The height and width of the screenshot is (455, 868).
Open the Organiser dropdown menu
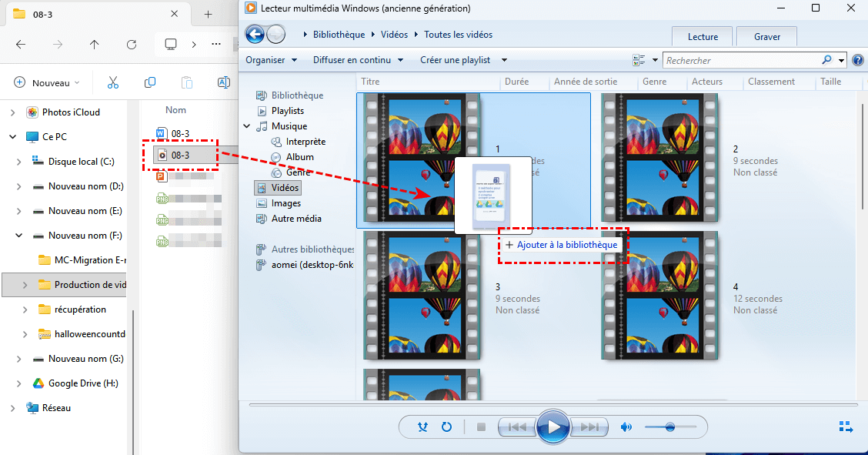pos(271,60)
